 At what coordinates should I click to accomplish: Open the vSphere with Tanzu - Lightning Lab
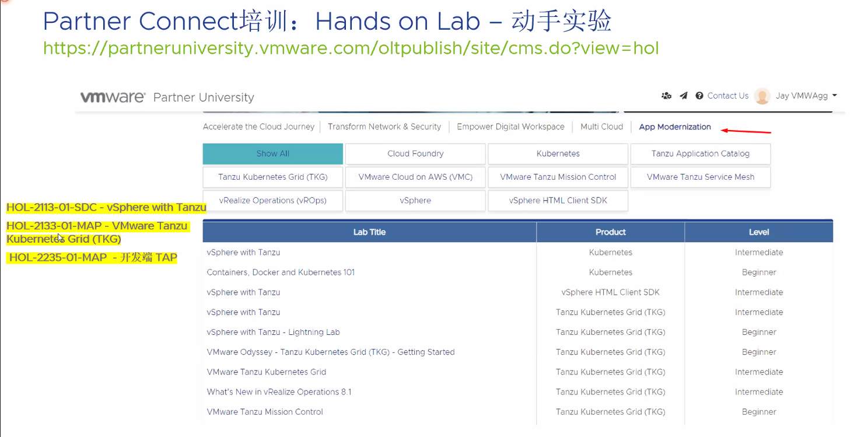pos(273,332)
